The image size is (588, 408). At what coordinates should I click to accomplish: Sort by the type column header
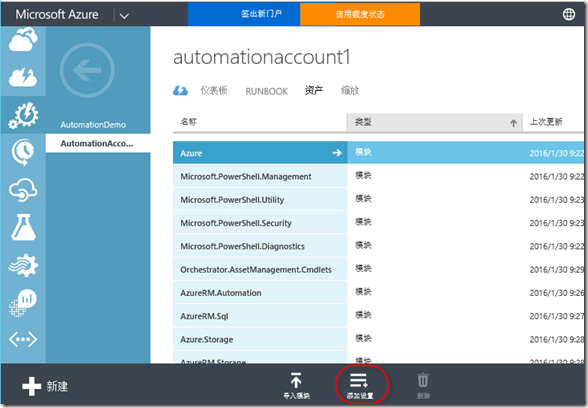click(x=435, y=122)
